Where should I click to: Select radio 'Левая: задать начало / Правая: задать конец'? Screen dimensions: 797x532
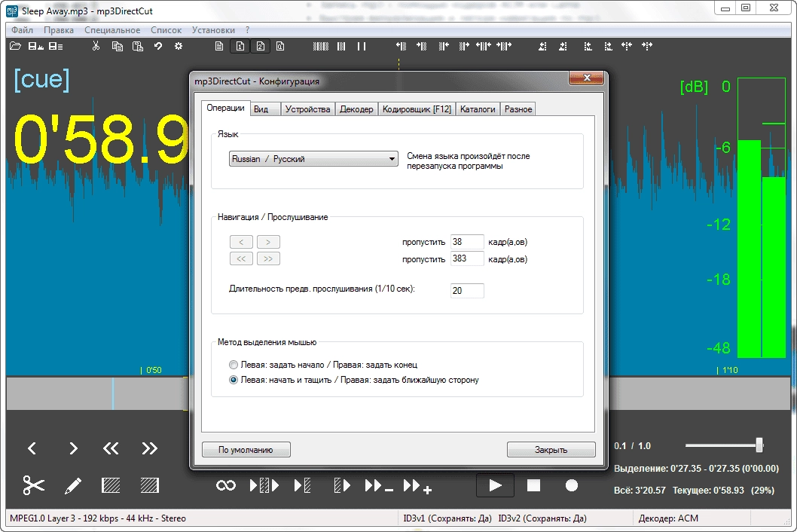click(x=234, y=365)
